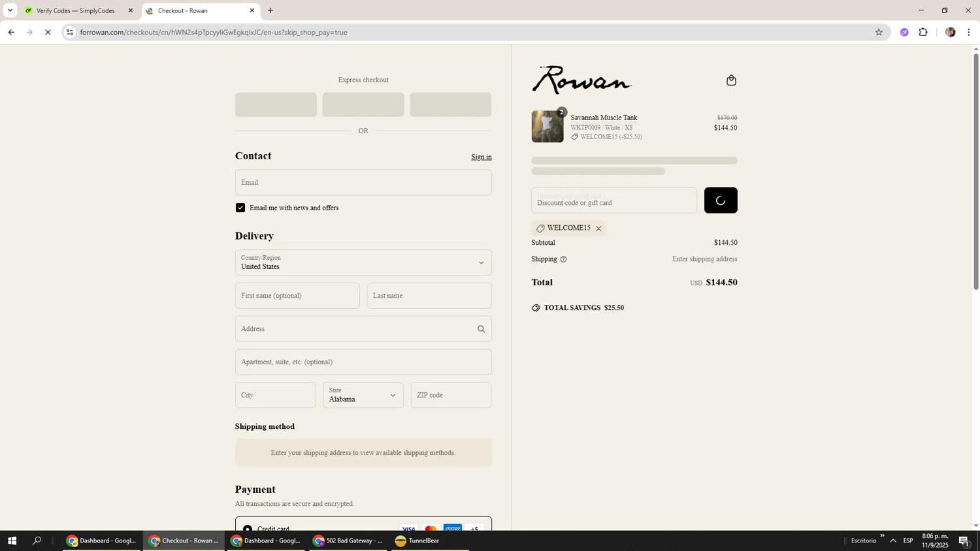Viewport: 980px width, 551px height.
Task: Open the Checkout - Rowan taskbar window
Action: (x=184, y=541)
